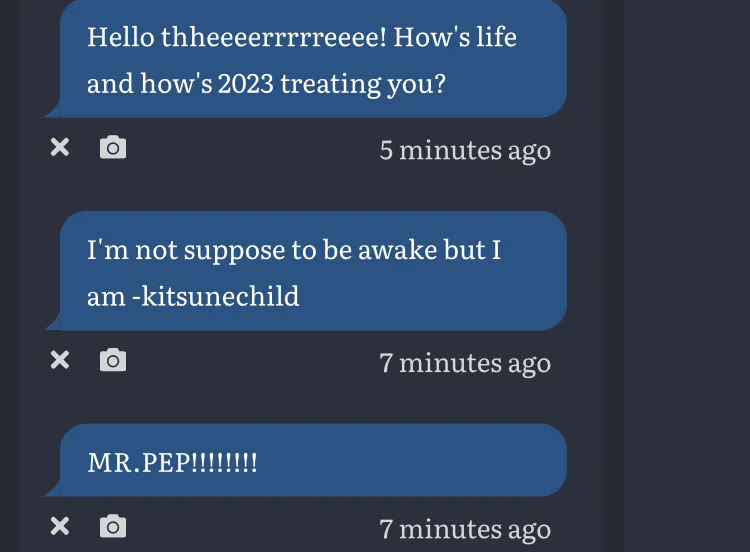Screen dimensions: 750x552
Task: Click the camera icon under the 2023 message
Action: (113, 148)
